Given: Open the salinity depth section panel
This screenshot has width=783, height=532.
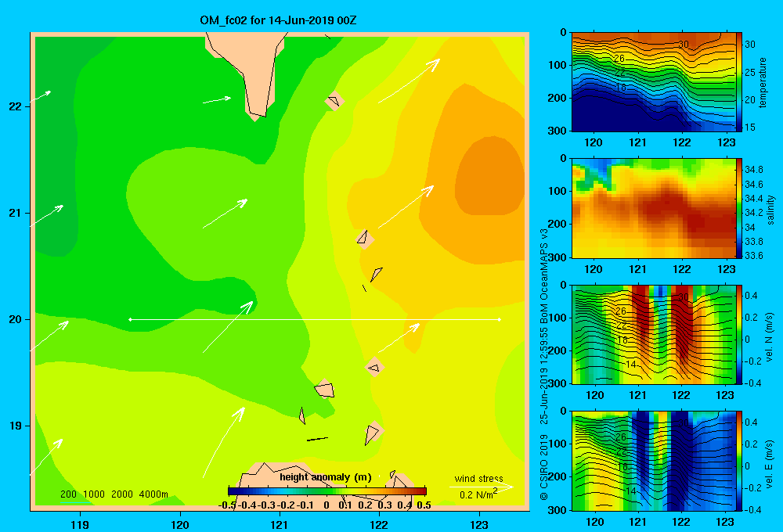Looking at the screenshot, I should click(x=654, y=209).
